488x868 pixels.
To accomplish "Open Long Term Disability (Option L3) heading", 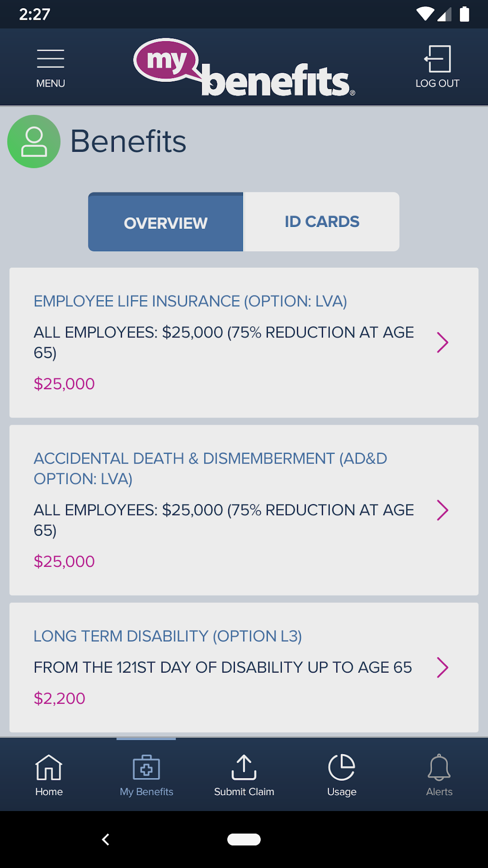I will [x=167, y=636].
